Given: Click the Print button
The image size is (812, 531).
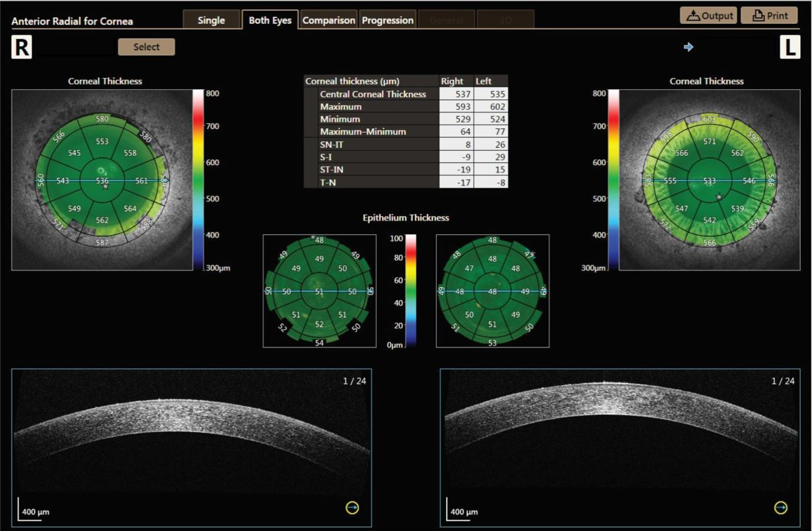Looking at the screenshot, I should (x=769, y=15).
